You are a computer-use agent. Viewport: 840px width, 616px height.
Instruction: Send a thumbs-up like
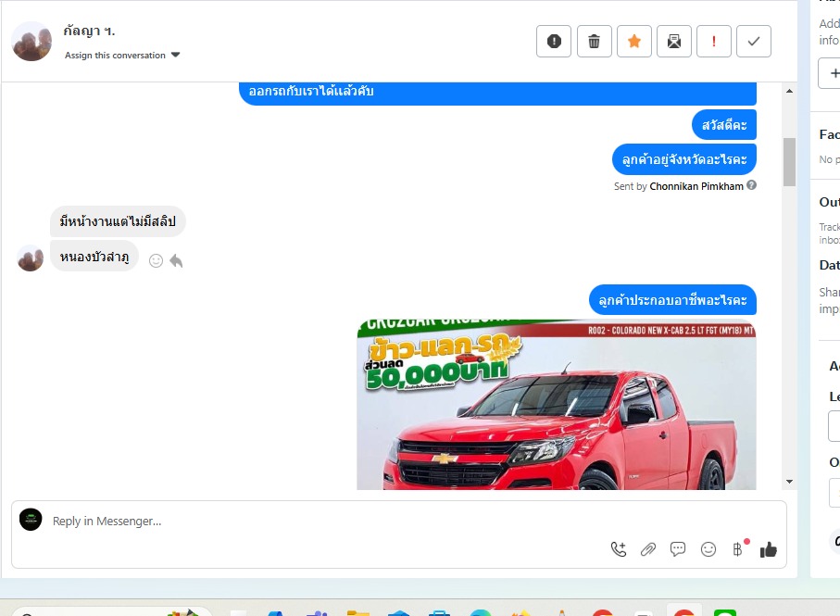[768, 549]
